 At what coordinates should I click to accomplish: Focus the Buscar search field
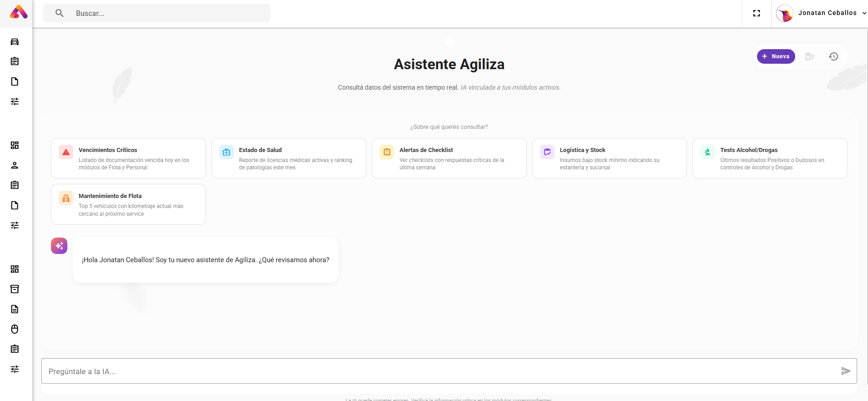coord(168,13)
